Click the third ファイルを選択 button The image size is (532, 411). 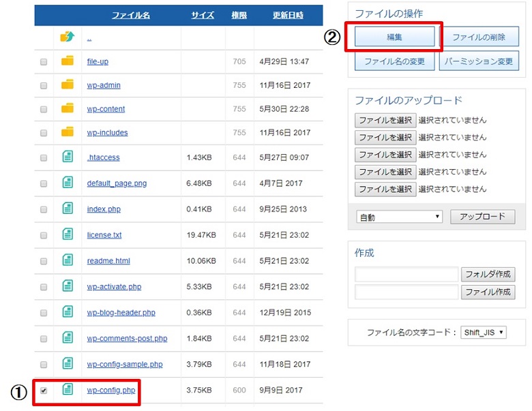[x=385, y=155]
